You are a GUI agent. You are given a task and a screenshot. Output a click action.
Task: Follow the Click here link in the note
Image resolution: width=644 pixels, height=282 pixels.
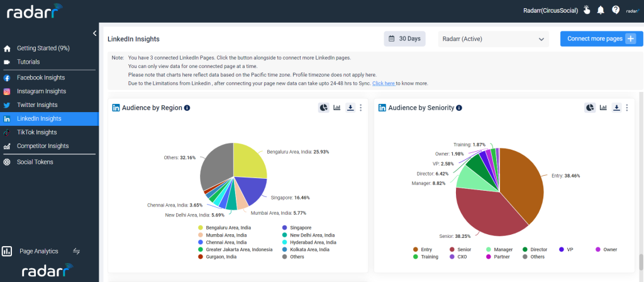click(x=384, y=83)
